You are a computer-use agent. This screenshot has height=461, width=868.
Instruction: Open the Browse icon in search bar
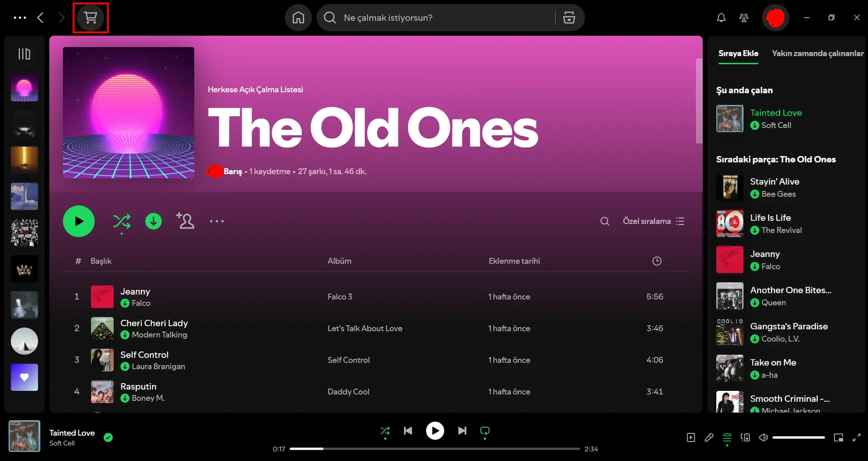(569, 18)
